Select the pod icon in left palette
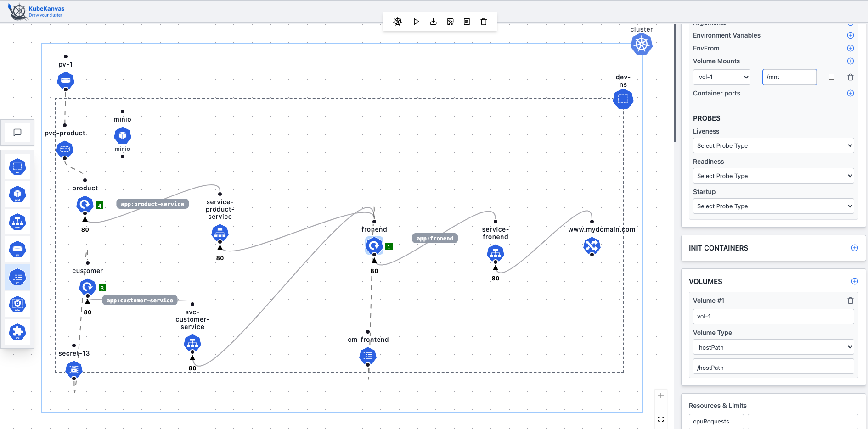This screenshot has width=868, height=429. pyautogui.click(x=17, y=194)
